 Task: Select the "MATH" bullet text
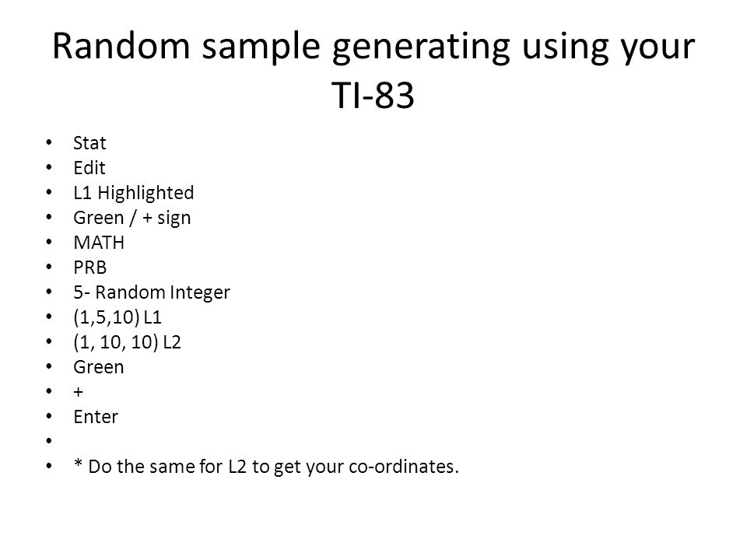coord(99,243)
